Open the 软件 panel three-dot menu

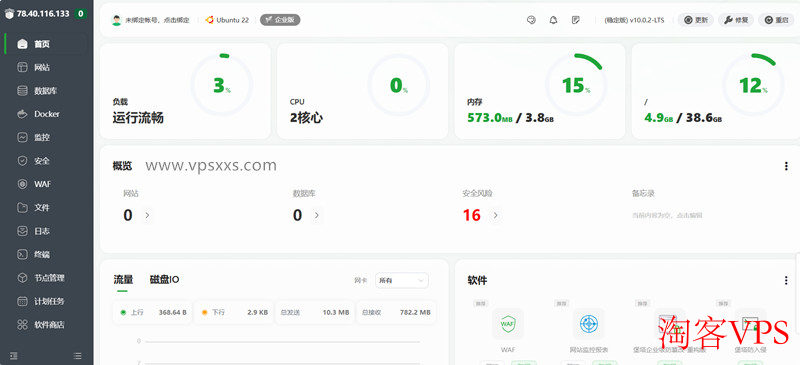click(786, 280)
